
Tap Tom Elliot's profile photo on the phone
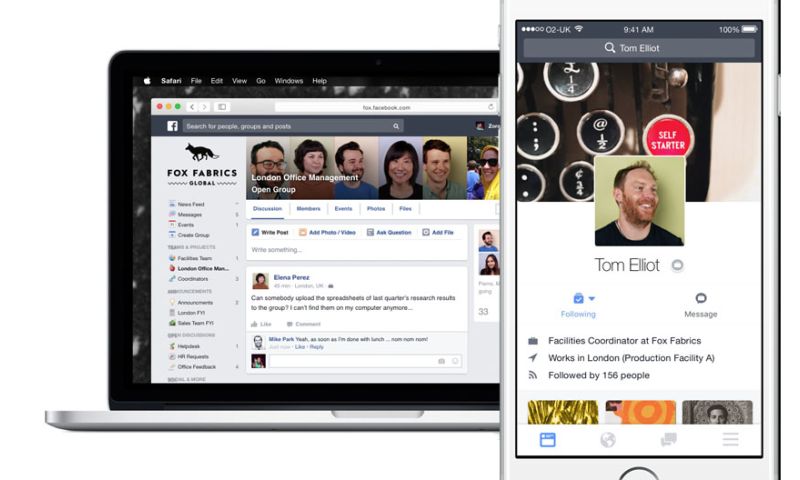pos(639,201)
